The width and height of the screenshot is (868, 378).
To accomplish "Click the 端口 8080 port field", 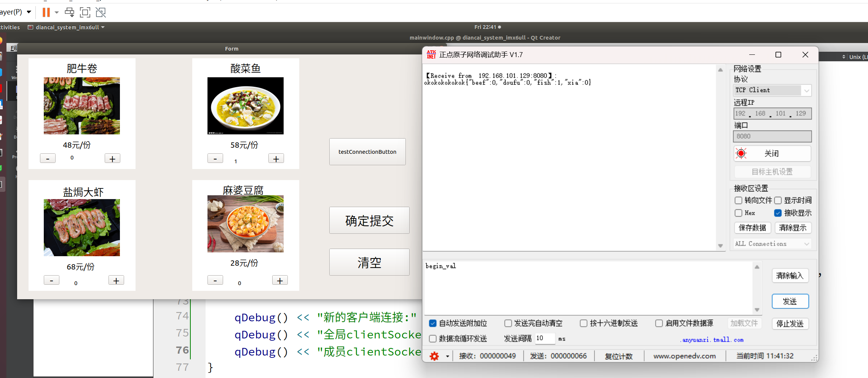I will pos(772,136).
